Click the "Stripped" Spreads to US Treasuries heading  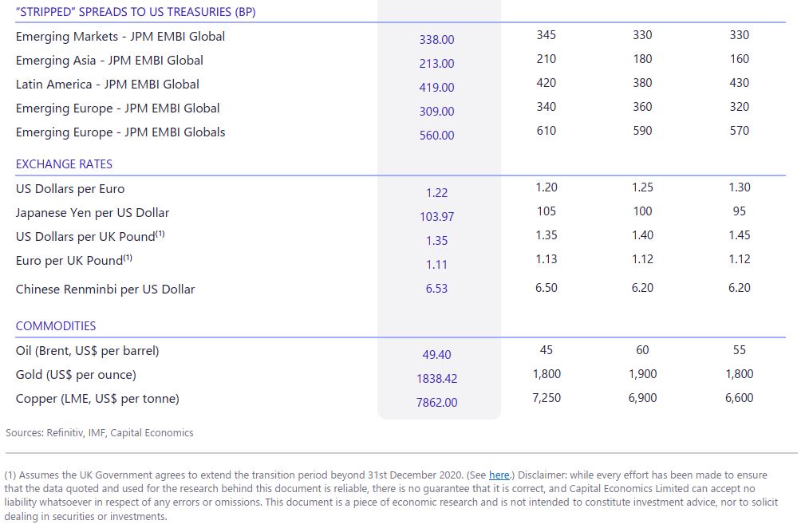[136, 13]
